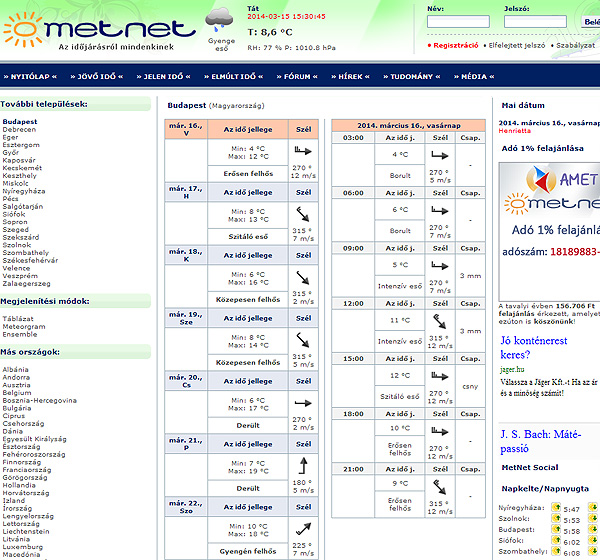600x560 pixels.
Task: Switch to Ensemble display mode
Action: 20,334
